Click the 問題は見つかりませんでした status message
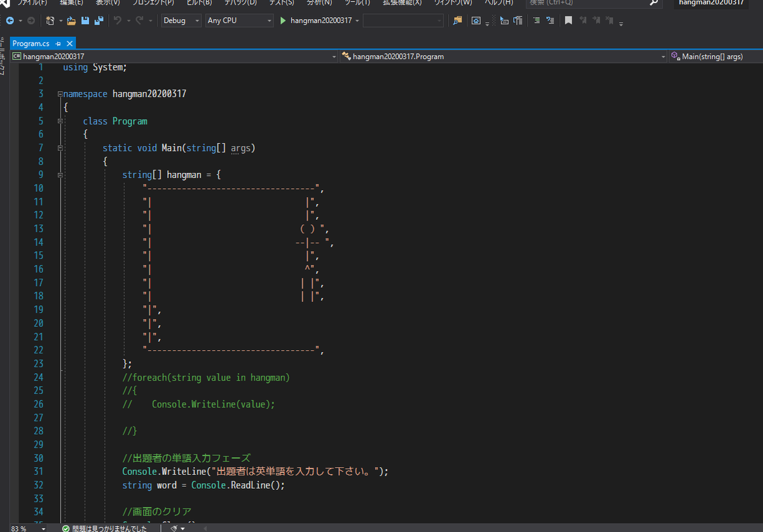The height and width of the screenshot is (532, 763). 109,528
